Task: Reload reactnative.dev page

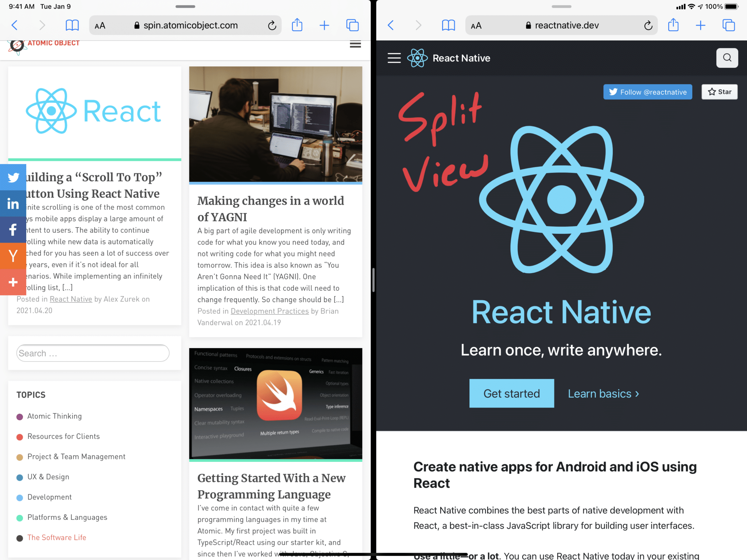Action: tap(648, 26)
